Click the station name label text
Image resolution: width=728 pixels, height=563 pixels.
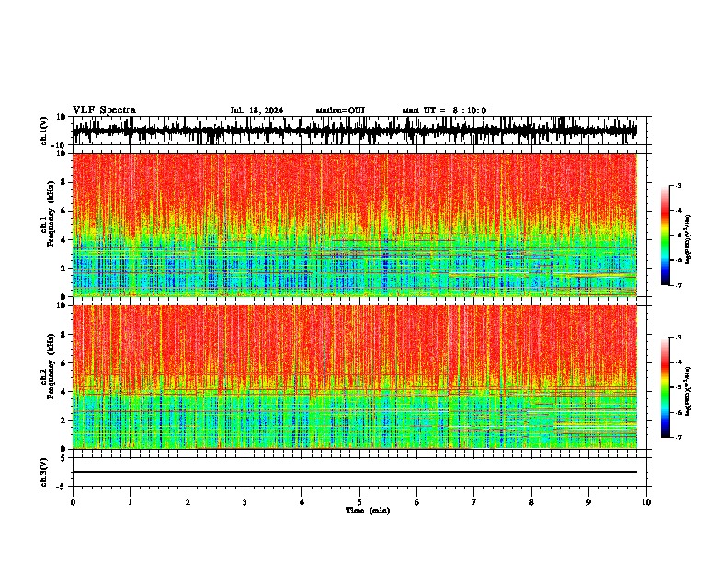point(340,110)
